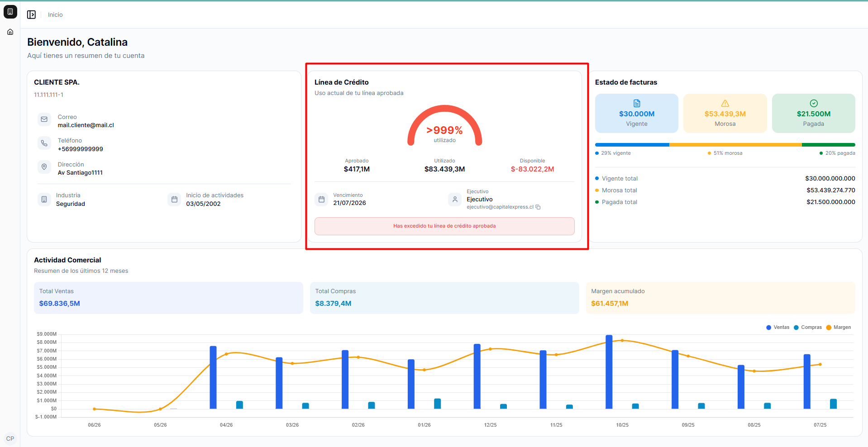Click the Morosa total $53.439.274.770 value

coord(830,190)
